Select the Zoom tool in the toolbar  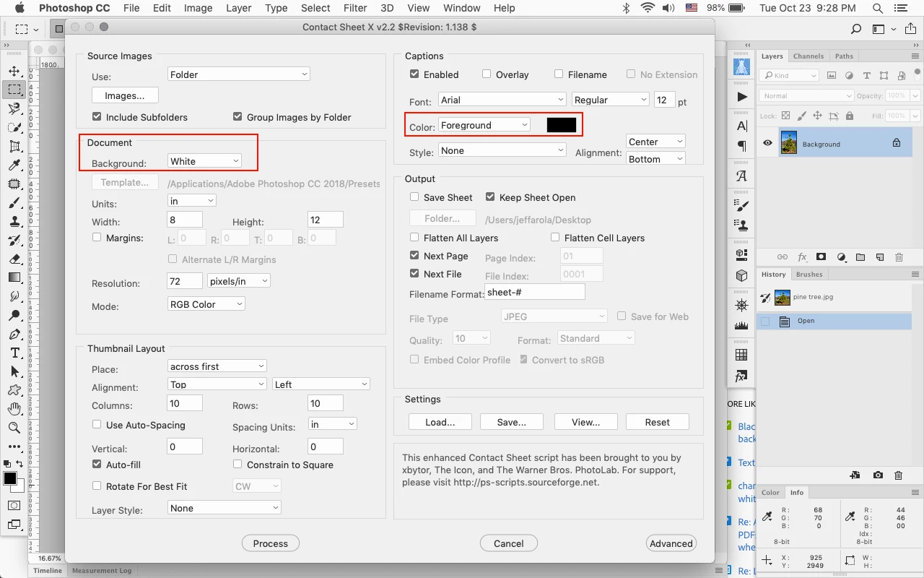click(x=14, y=428)
